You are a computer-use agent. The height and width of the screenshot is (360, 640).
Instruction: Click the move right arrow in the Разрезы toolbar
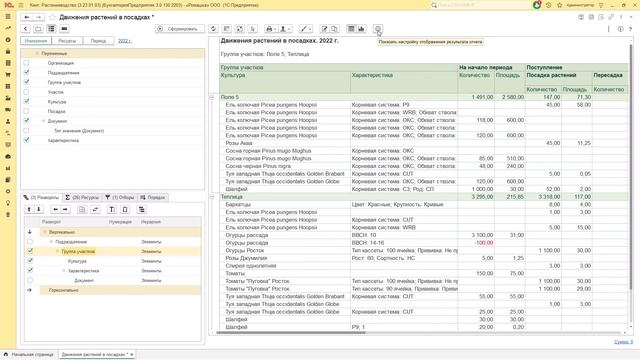pyautogui.click(x=65, y=209)
